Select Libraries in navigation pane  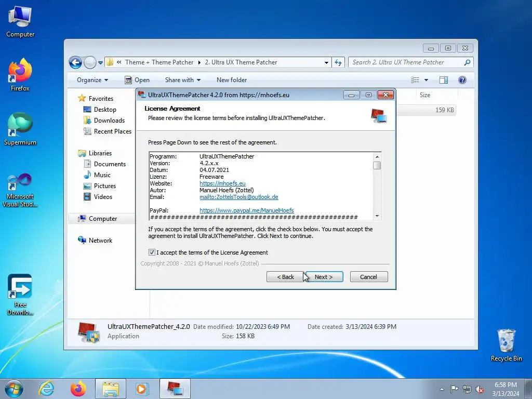point(100,153)
